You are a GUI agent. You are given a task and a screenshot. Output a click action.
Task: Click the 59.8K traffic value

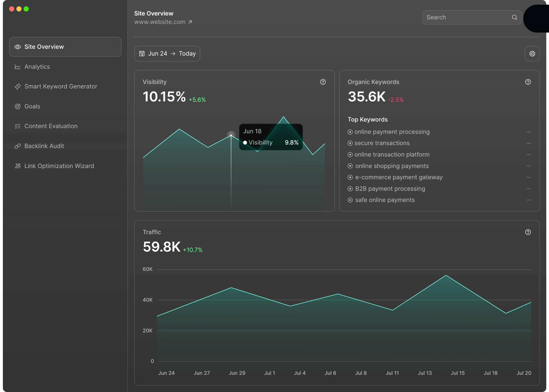coord(162,247)
